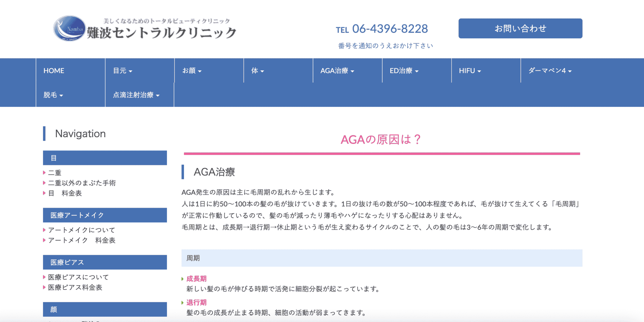Click the Namba clinic logo image
Screen dimensions: 644x322
[145, 29]
